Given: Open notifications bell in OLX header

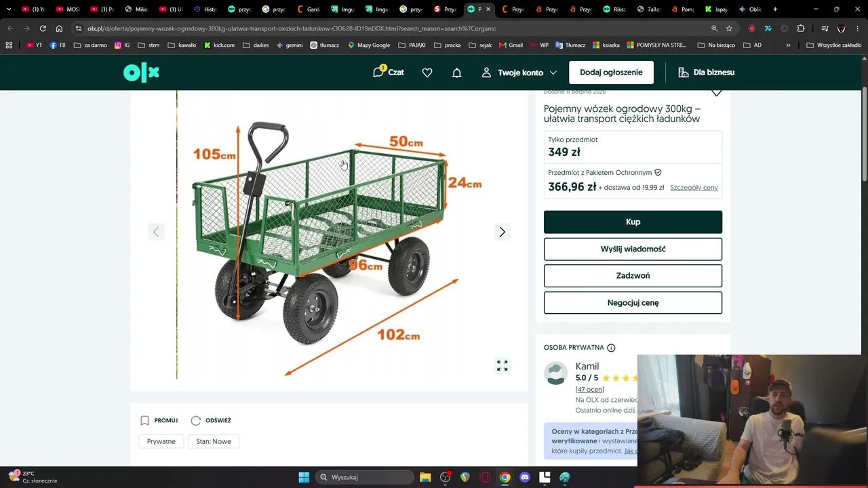Looking at the screenshot, I should (x=457, y=73).
